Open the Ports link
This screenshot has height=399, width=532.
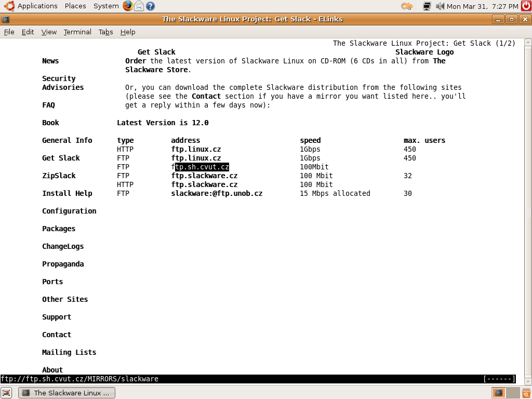pos(52,282)
